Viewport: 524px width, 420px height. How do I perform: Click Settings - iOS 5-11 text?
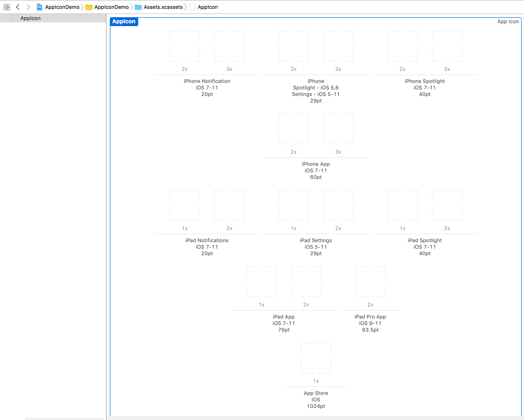pyautogui.click(x=316, y=94)
